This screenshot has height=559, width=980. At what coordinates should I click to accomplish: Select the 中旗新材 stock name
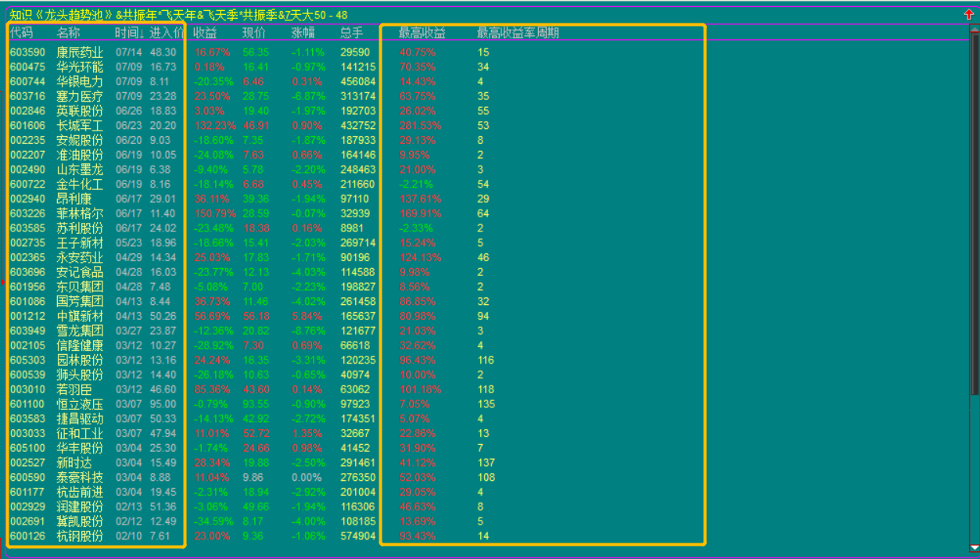[x=80, y=316]
